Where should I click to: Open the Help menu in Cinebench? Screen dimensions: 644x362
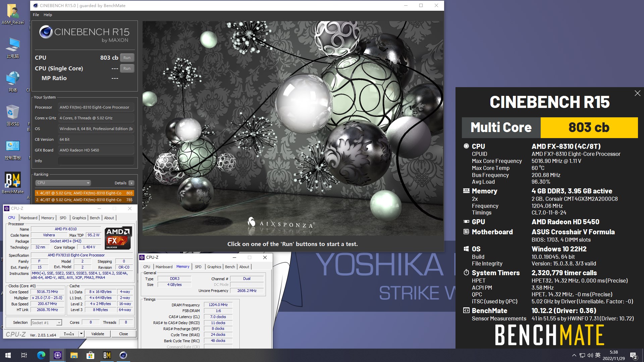(48, 15)
